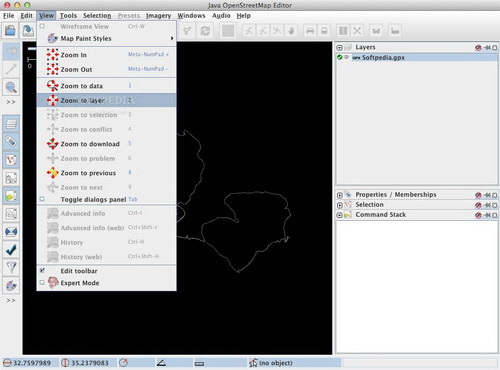Image resolution: width=500 pixels, height=370 pixels.
Task: Click the refresh arrows toolbar icon
Action: [x=205, y=31]
